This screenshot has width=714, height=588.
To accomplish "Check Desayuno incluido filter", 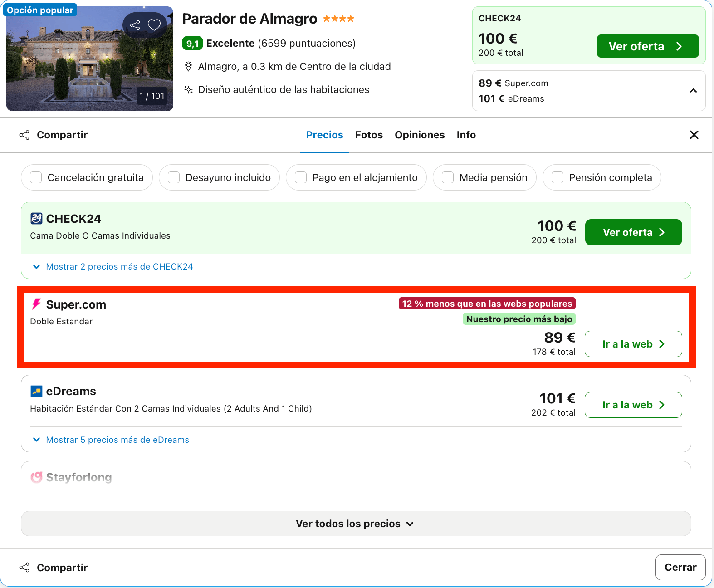I will tap(174, 177).
